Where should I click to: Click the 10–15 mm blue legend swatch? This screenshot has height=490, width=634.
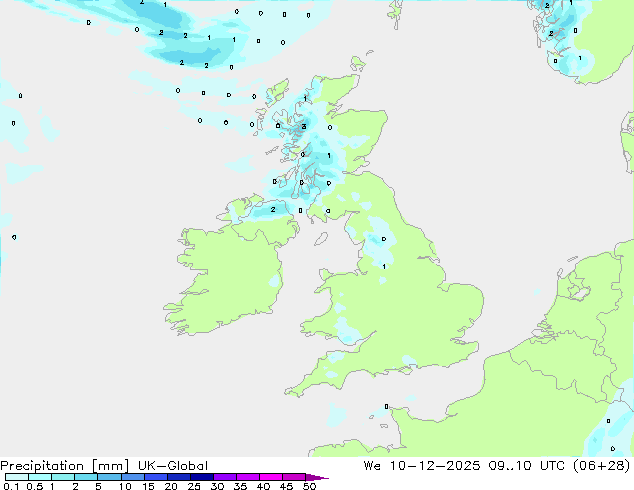point(132,477)
